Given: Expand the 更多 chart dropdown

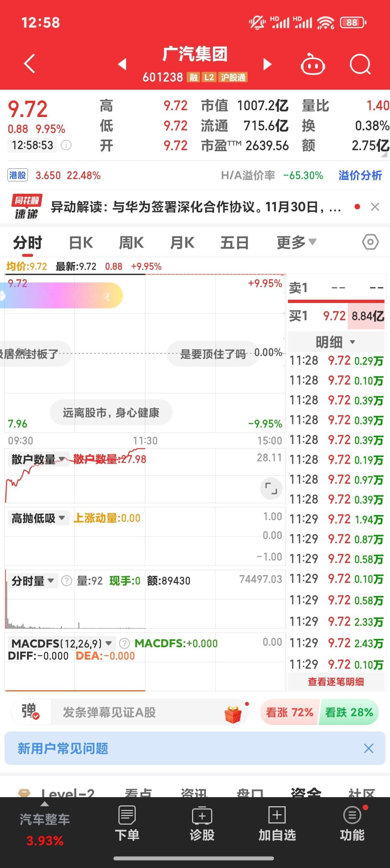Looking at the screenshot, I should click(296, 242).
